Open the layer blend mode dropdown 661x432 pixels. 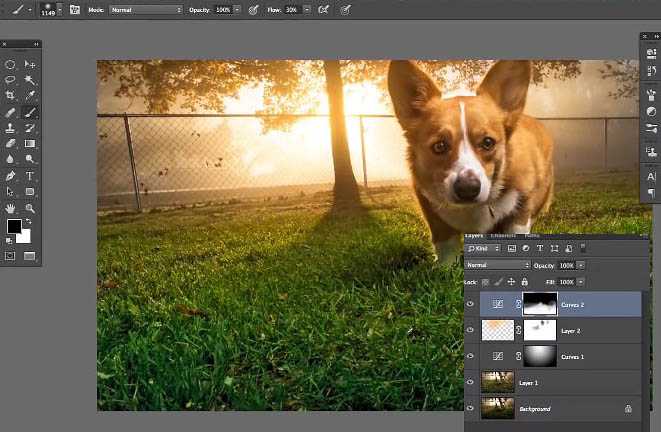pos(497,265)
